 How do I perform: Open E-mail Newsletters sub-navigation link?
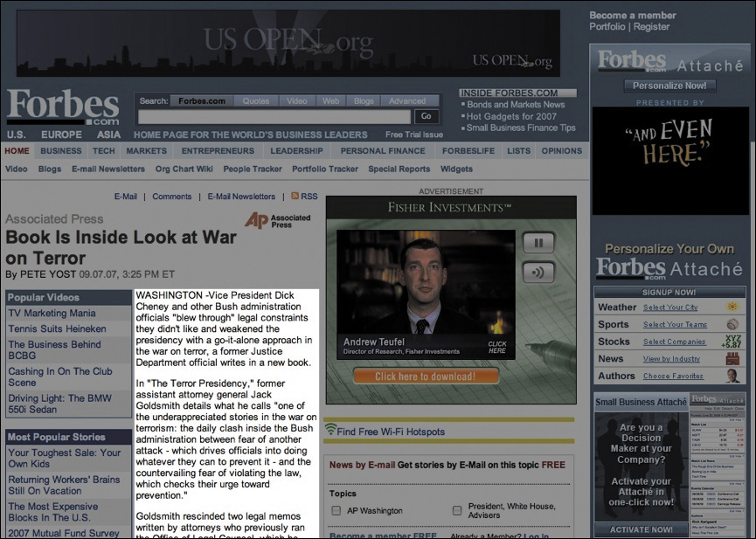[108, 169]
